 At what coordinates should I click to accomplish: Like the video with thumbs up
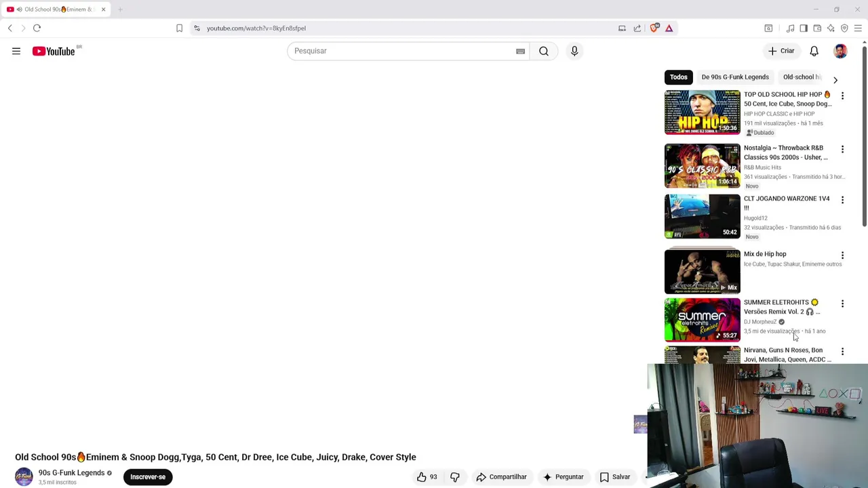click(x=427, y=477)
